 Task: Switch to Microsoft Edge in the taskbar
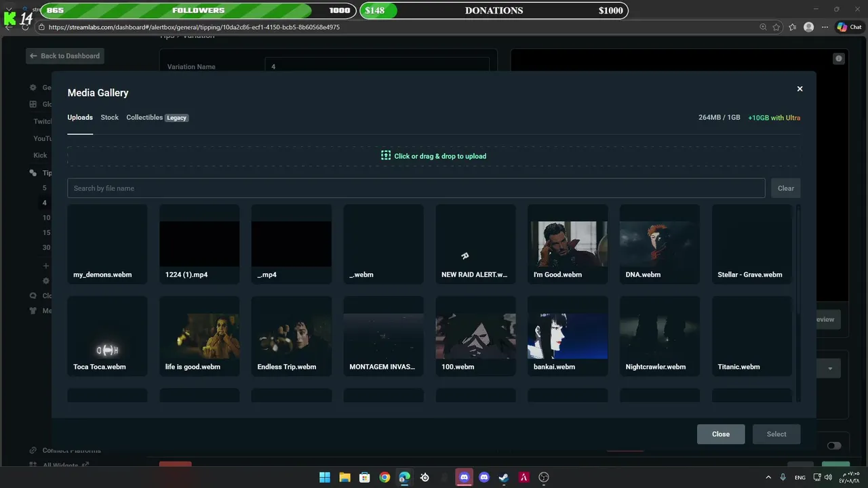pos(404,477)
